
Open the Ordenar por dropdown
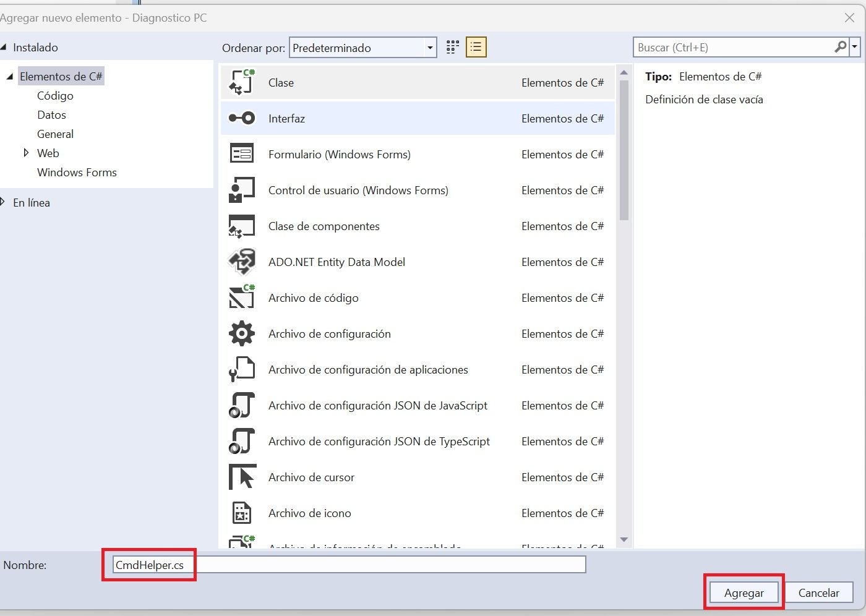[x=429, y=47]
